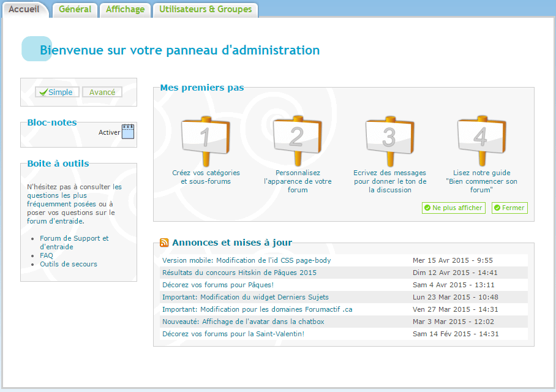Click the Créez vos catégories et sous-forums link
The width and height of the screenshot is (556, 392).
206,177
